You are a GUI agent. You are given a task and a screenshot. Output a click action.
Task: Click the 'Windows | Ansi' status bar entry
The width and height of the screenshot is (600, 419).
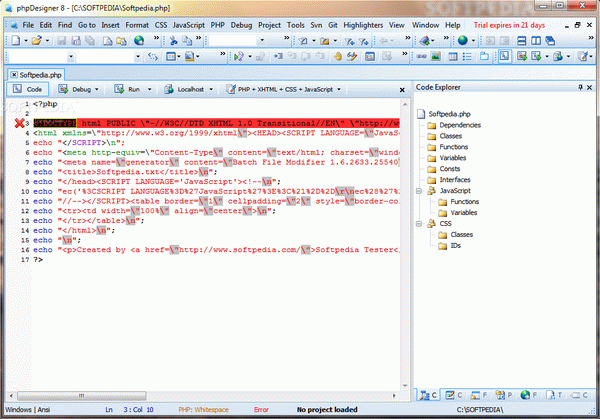(28, 410)
